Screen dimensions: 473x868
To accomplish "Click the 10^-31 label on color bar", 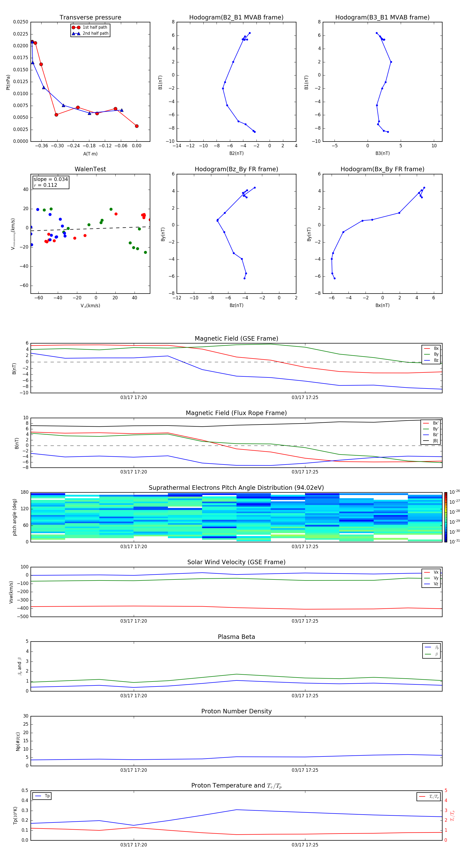I will click(455, 542).
